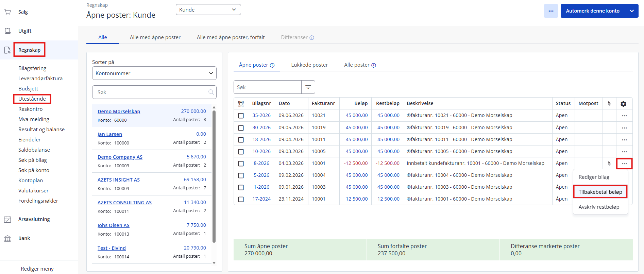Image resolution: width=644 pixels, height=274 pixels.
Task: Open more actions for row 30-2026
Action: [x=624, y=128]
